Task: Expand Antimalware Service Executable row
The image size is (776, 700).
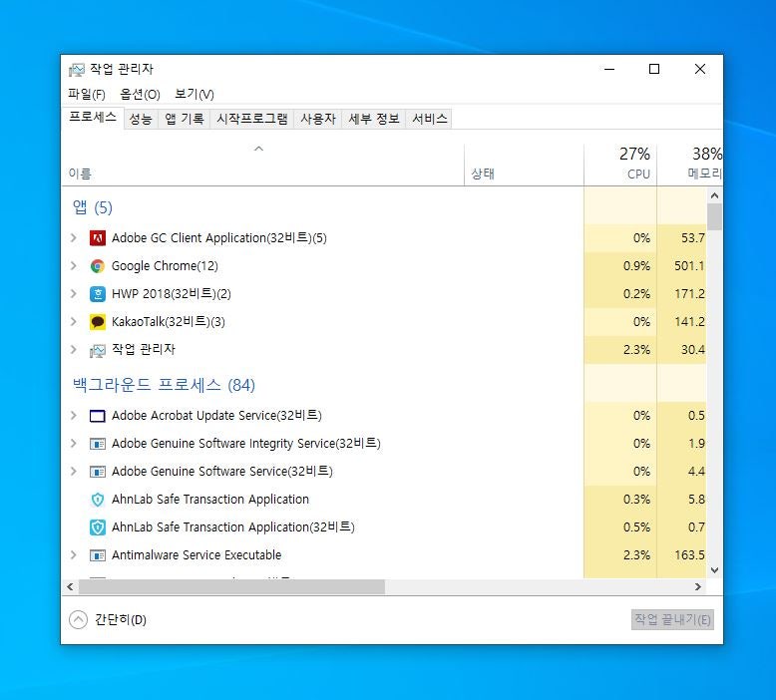Action: (x=74, y=555)
